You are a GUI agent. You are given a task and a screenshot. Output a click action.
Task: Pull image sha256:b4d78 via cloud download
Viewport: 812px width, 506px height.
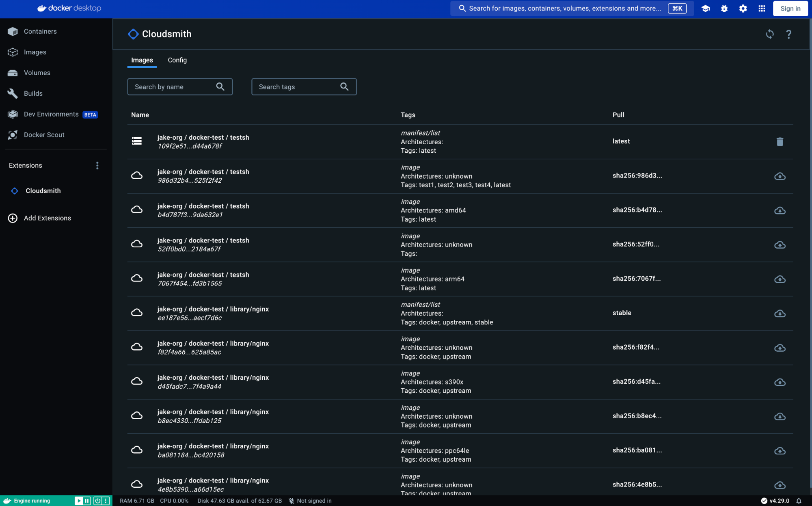[x=780, y=210]
